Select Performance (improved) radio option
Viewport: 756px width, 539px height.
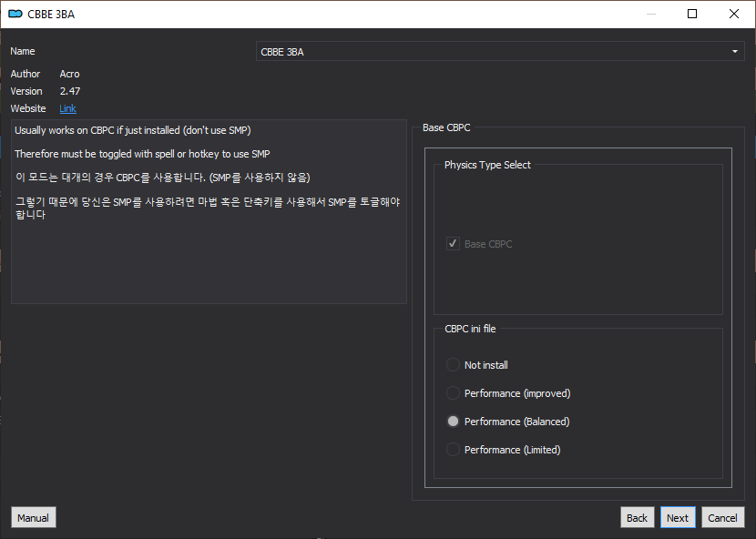click(x=453, y=393)
